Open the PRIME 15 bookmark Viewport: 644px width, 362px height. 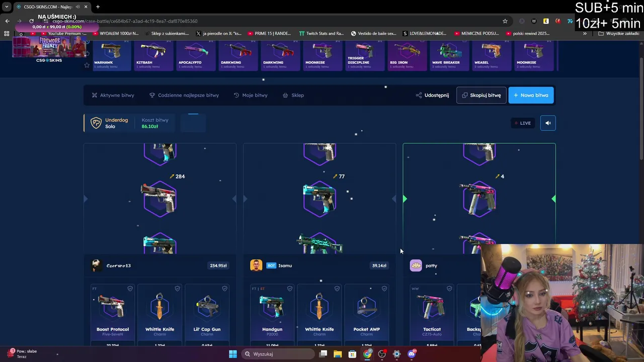click(x=269, y=34)
